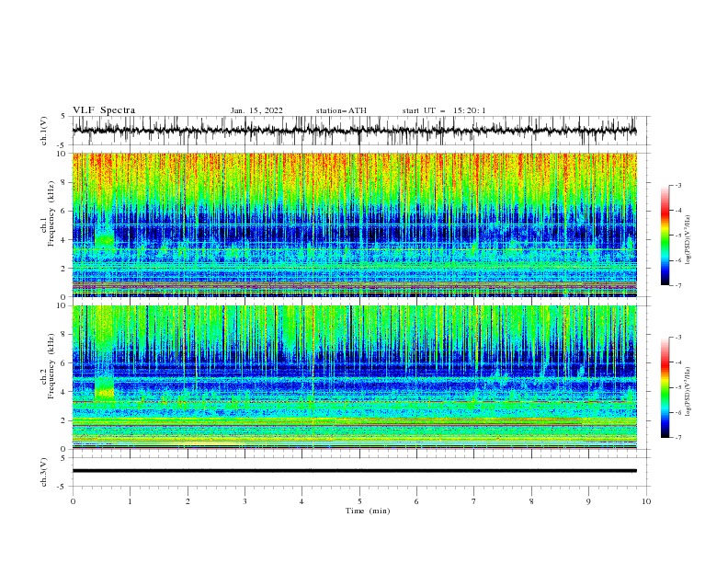Screen dimensions: 728x563
Task: Click the ch.2 spectrogram color scale bar
Action: (665, 387)
